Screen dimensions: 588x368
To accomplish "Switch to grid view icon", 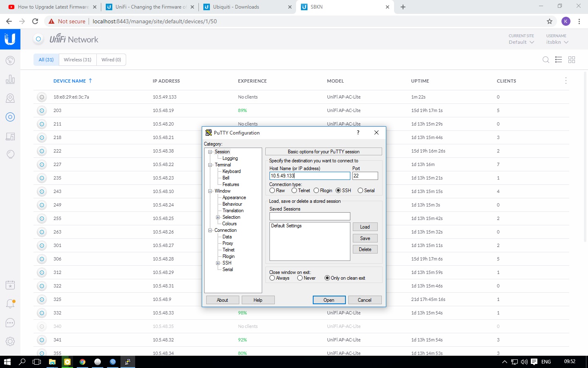I will (572, 60).
